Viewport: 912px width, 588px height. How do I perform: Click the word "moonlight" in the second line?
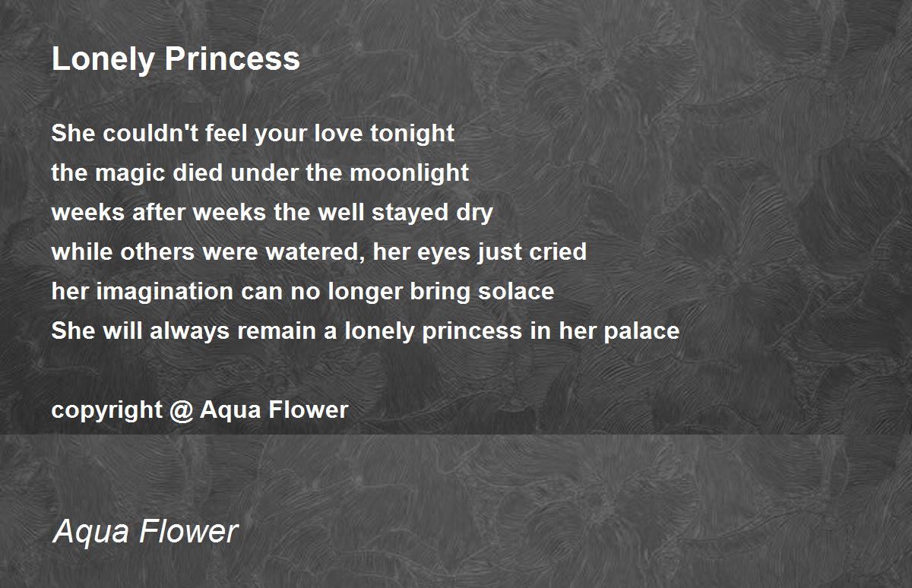coord(409,173)
